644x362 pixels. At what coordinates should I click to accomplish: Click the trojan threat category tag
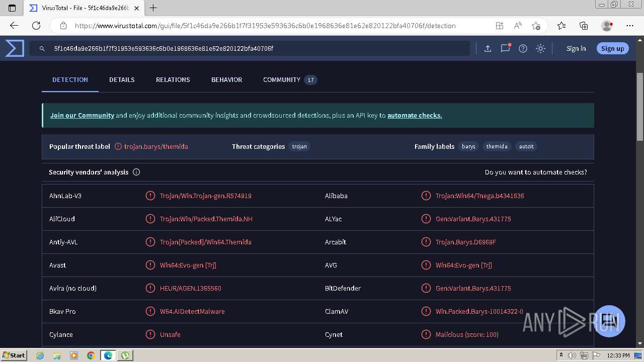299,146
